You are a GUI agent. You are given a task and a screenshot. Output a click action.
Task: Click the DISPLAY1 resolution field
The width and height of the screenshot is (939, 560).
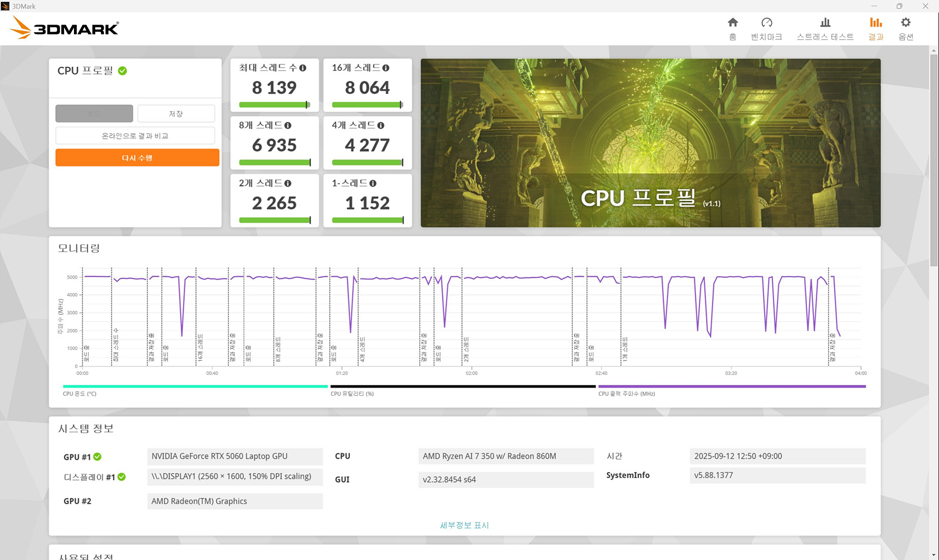click(235, 477)
